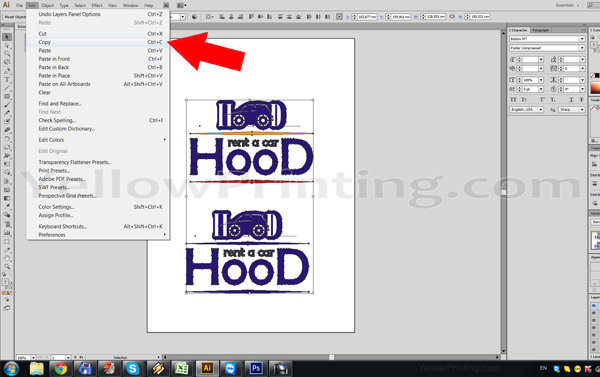Select the Zoom tool in the toolbox
The width and height of the screenshot is (600, 377).
pos(7,266)
